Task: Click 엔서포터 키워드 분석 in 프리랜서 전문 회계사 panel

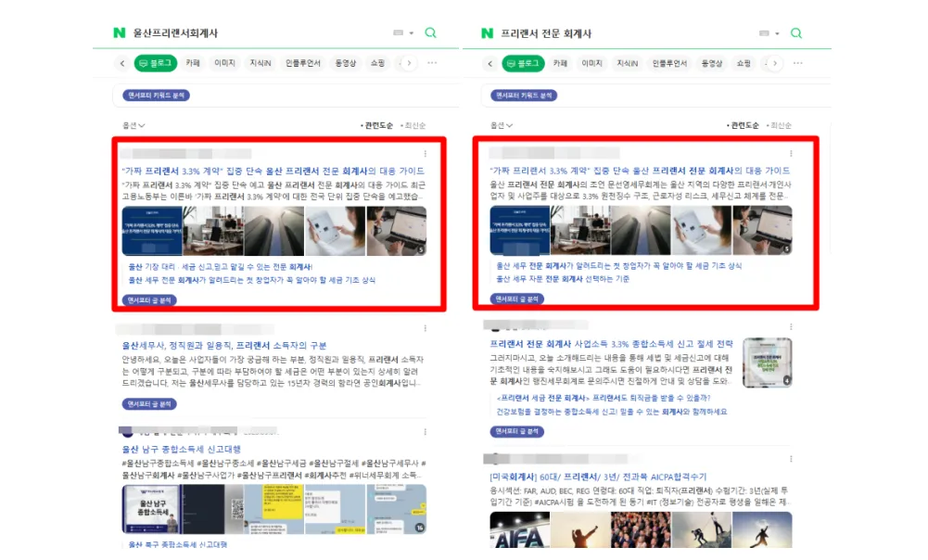Action: coord(524,95)
